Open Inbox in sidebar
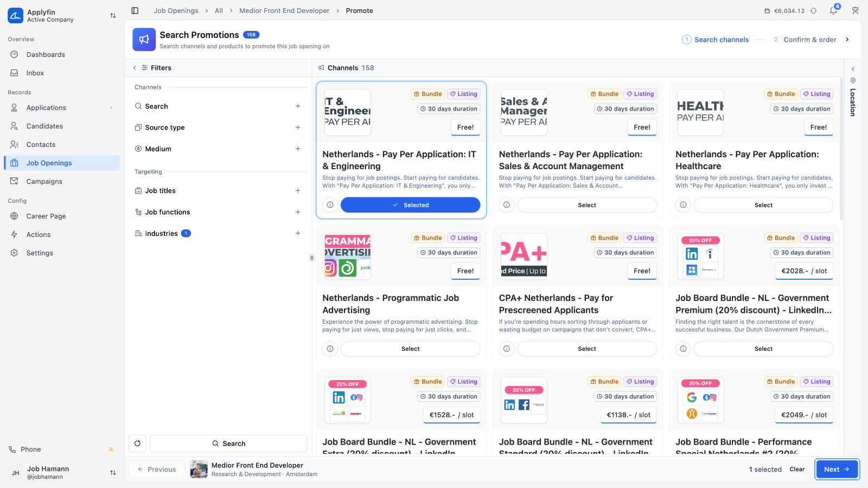The image size is (868, 488). point(62,73)
